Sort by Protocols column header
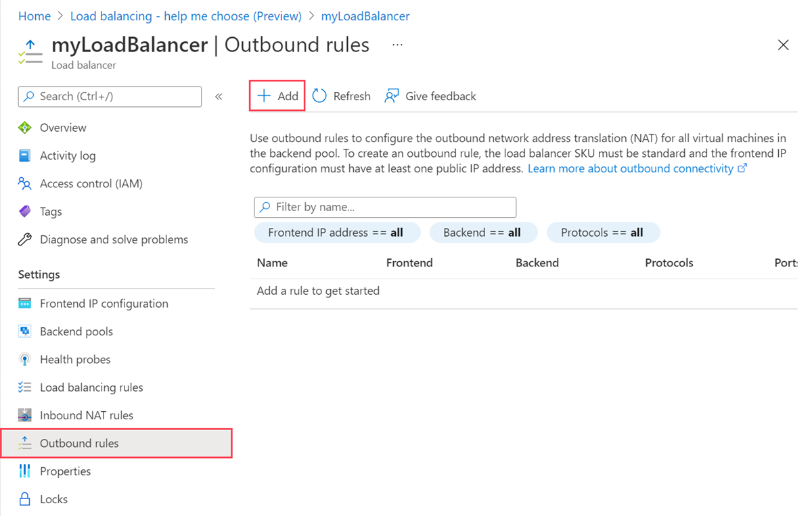The width and height of the screenshot is (812, 516). (x=669, y=263)
